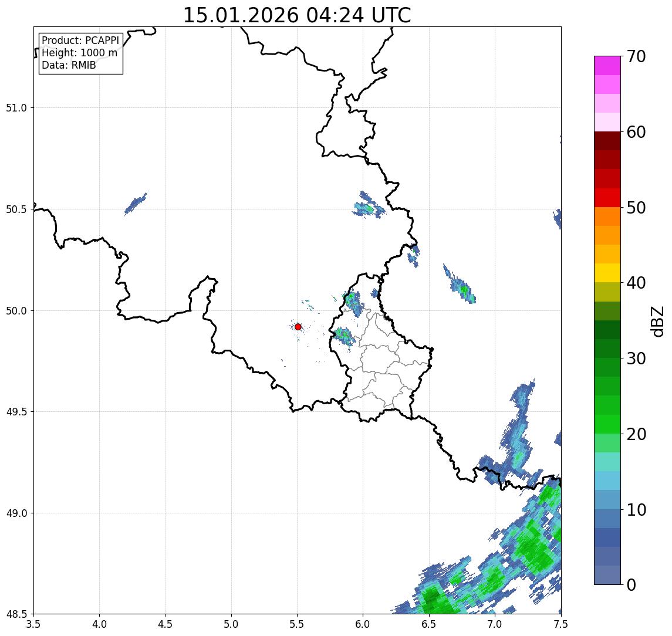Click the latitude tick label 49.5
672x636 pixels.
[x=16, y=412]
